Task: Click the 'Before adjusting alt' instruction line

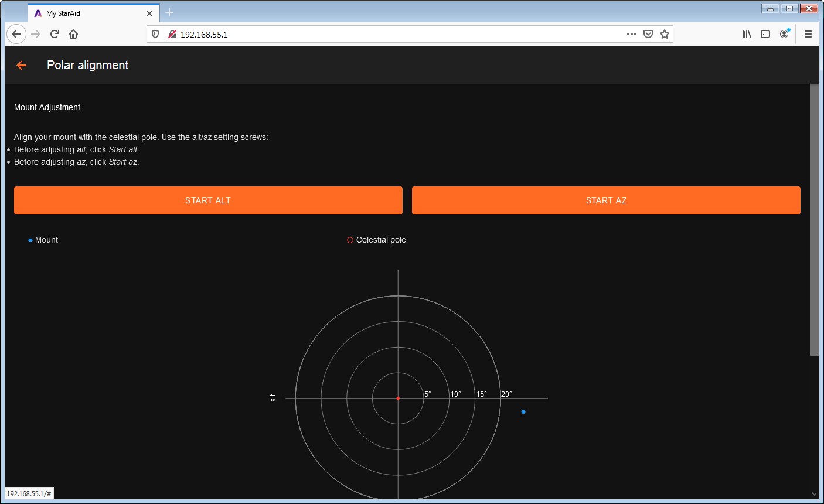Action: click(76, 149)
